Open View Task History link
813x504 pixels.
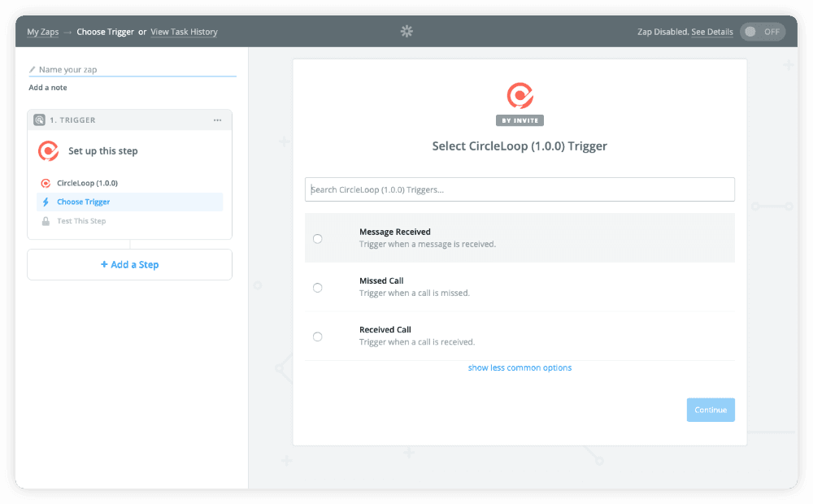point(184,32)
